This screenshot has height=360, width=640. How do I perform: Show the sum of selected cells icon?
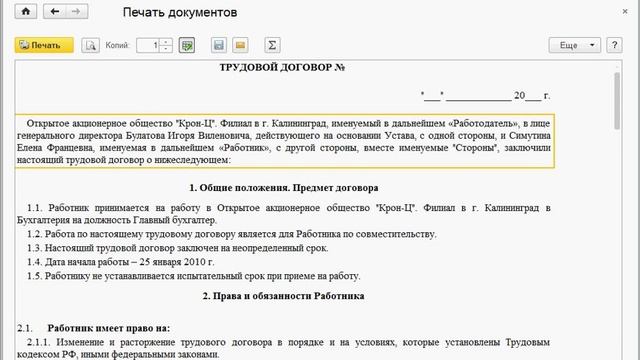tap(272, 45)
